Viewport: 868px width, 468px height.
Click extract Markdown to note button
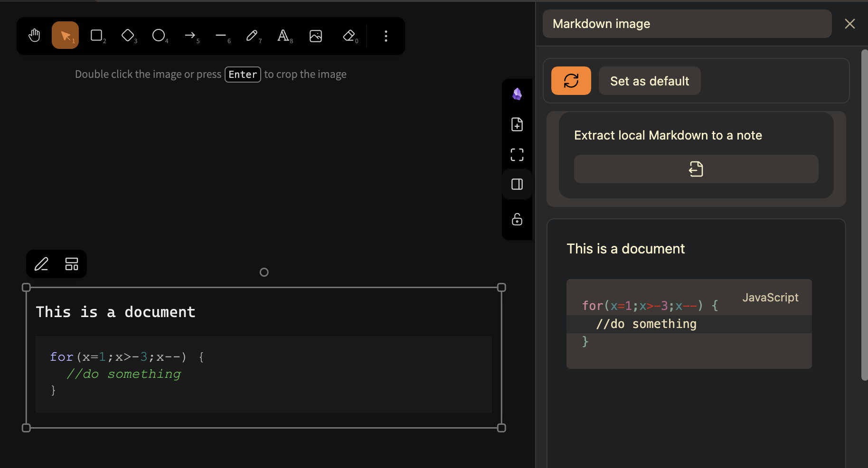[696, 169]
